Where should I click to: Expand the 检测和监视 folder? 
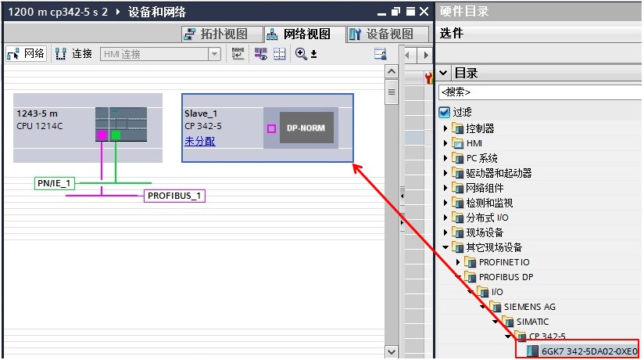tap(445, 203)
